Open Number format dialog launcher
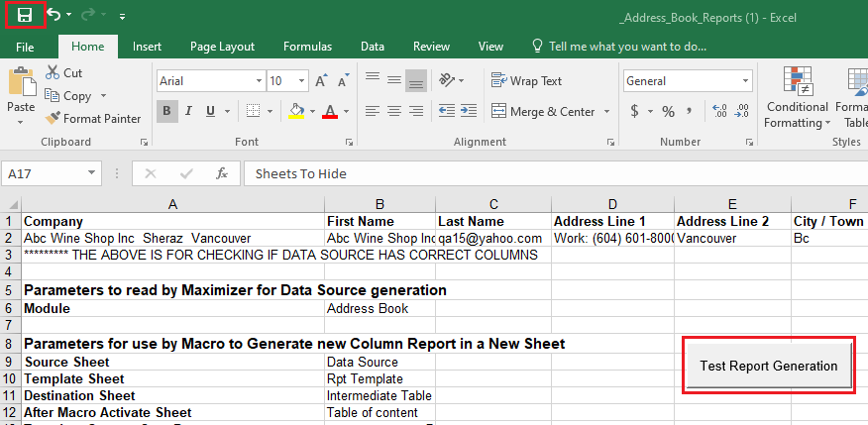 (749, 143)
